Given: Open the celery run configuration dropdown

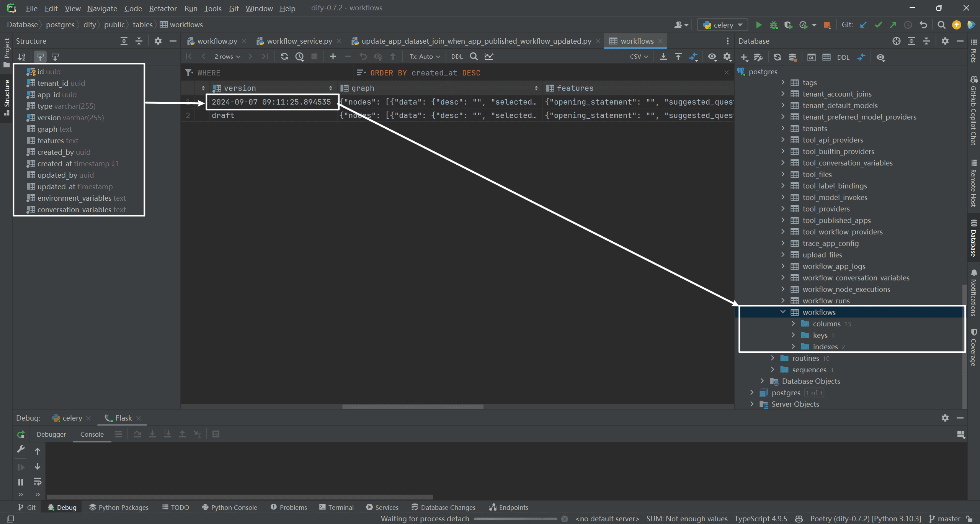Looking at the screenshot, I should click(723, 25).
